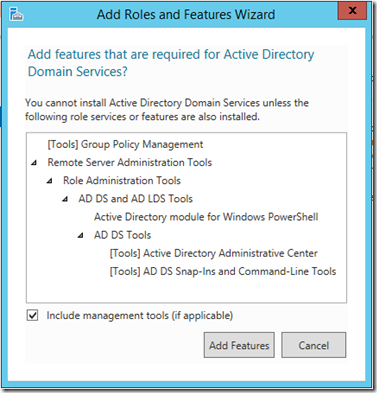This screenshot has height=393, width=377.
Task: Uncheck Include management tools checkbox
Action: tap(33, 315)
